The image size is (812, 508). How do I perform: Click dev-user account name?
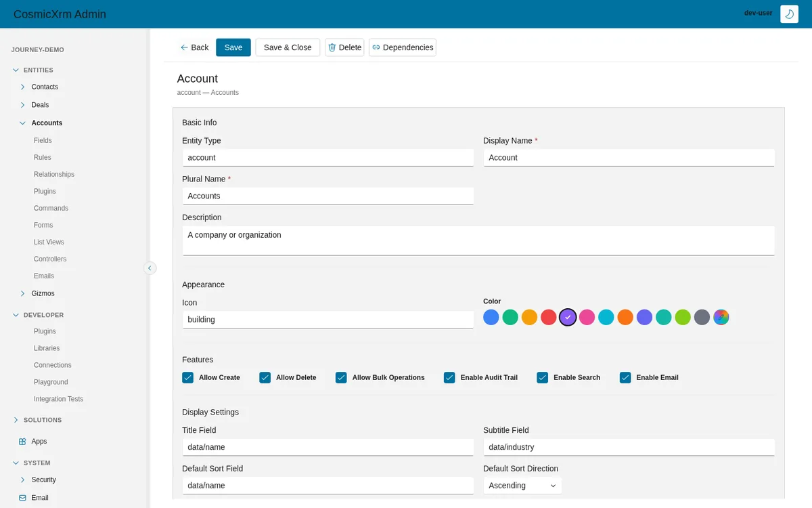[758, 13]
